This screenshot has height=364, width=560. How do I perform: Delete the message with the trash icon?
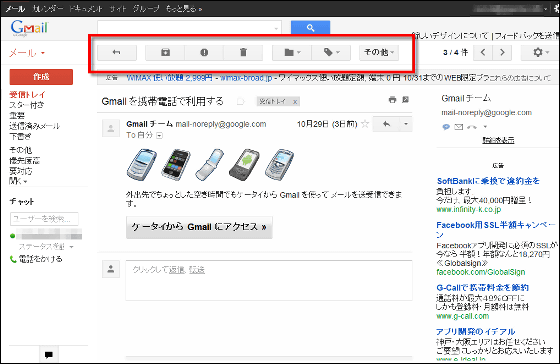pos(243,53)
